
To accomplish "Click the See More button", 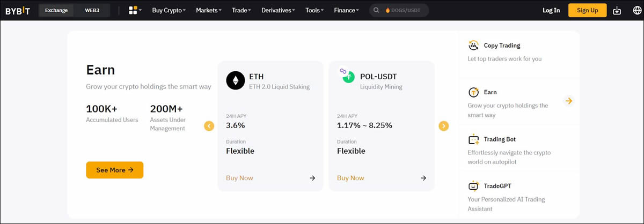I will [114, 170].
